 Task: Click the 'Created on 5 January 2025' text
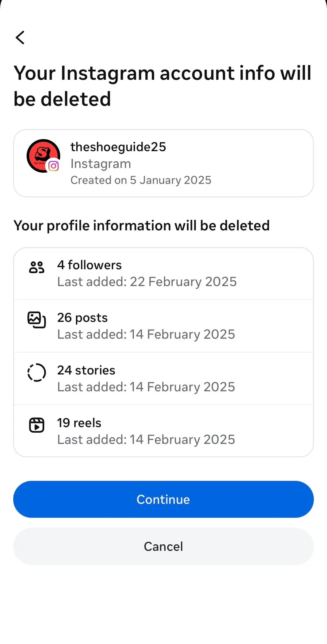coord(141,180)
